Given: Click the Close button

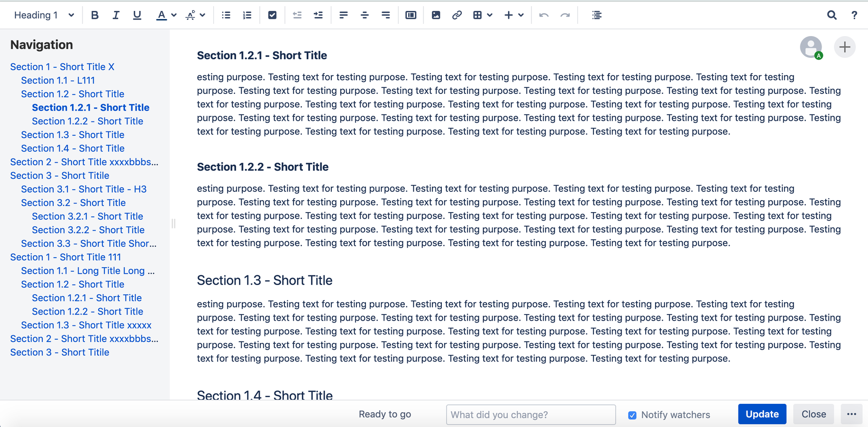Looking at the screenshot, I should click(813, 414).
